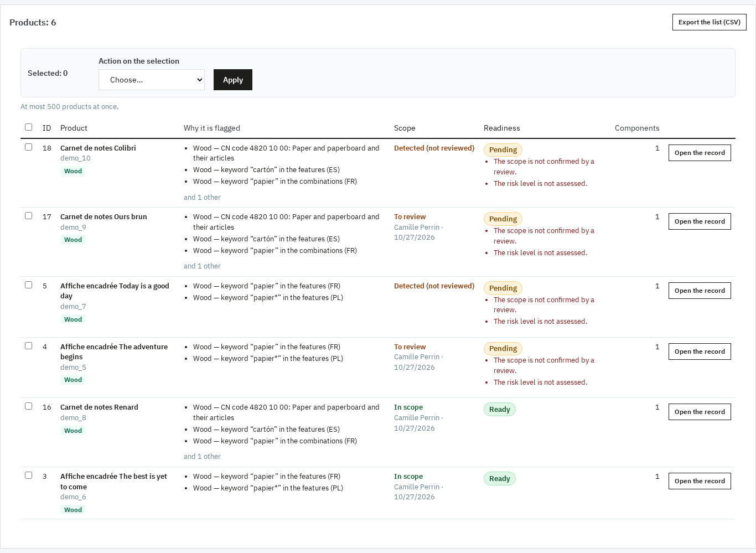Image resolution: width=756 pixels, height=553 pixels.
Task: Check the Affiche encadrée The adventure begins row
Action: [29, 346]
